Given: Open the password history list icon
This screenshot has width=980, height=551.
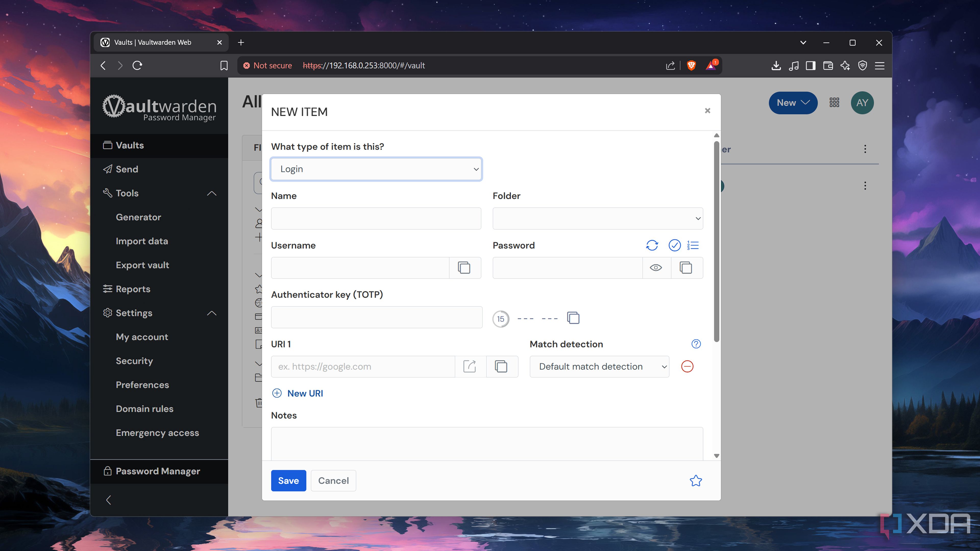Looking at the screenshot, I should [693, 245].
